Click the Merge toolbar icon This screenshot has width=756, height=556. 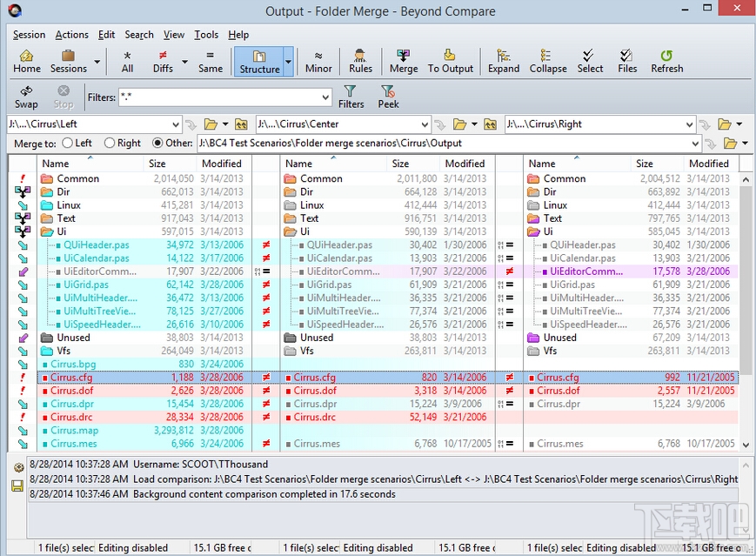coord(404,61)
